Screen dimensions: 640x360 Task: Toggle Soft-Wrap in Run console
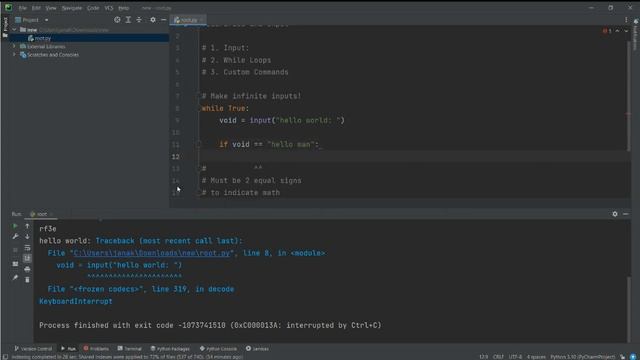(27, 248)
